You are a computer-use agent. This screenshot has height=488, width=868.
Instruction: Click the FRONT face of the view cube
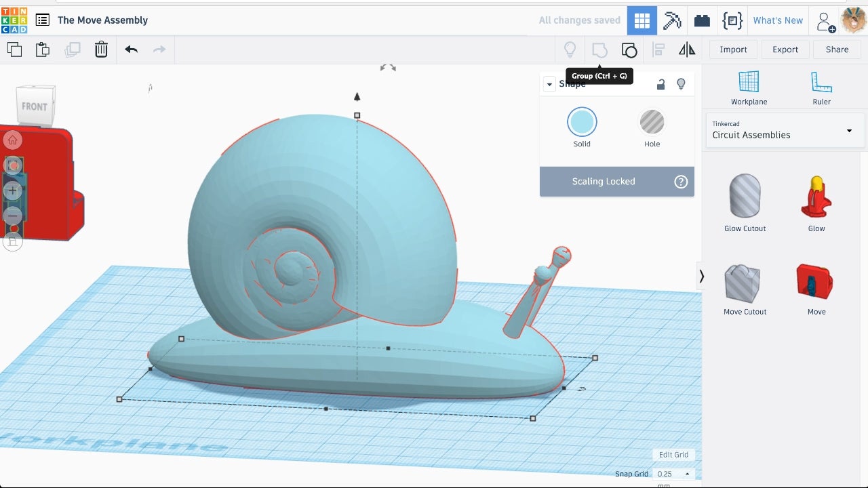tap(35, 106)
